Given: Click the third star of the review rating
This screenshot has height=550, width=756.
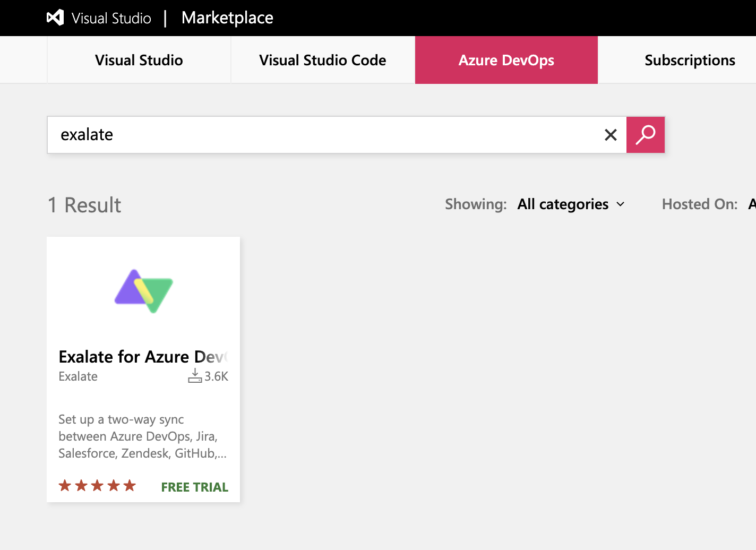Looking at the screenshot, I should [x=97, y=485].
